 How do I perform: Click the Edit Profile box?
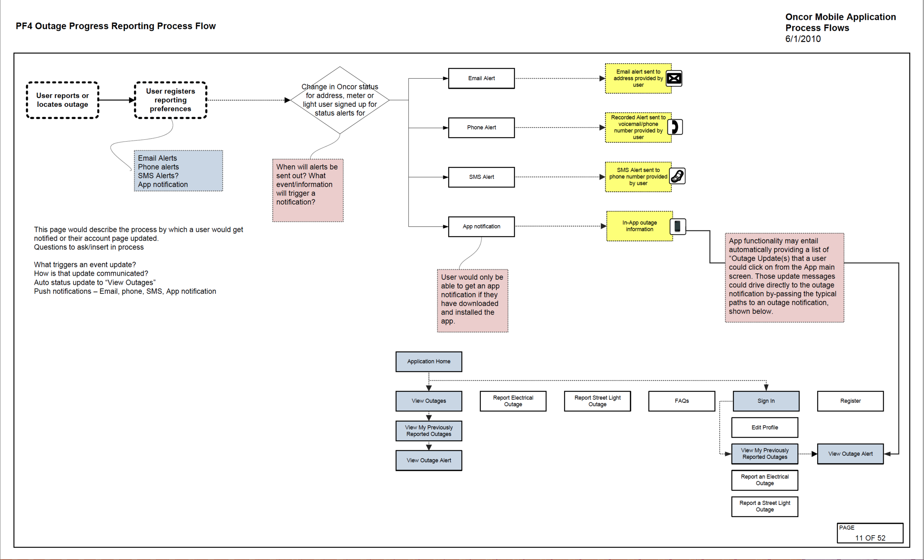765,428
